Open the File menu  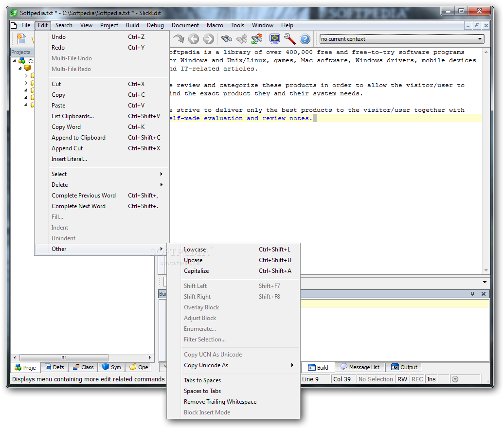click(26, 25)
